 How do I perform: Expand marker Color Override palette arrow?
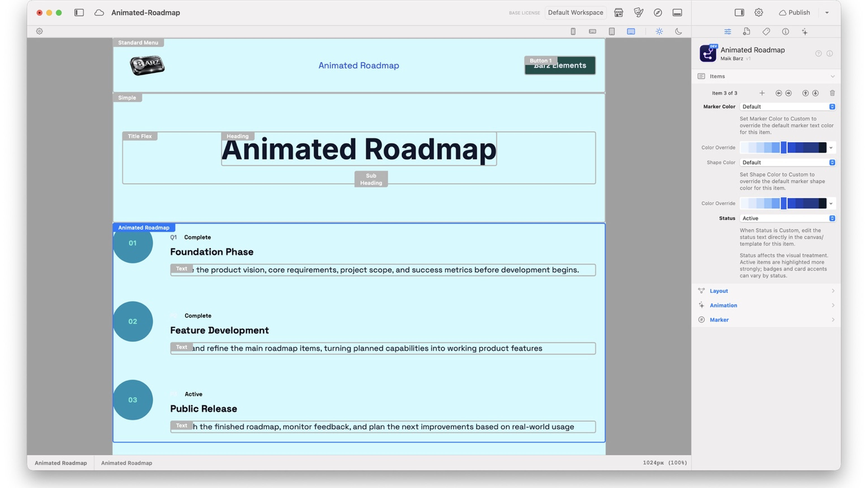831,148
